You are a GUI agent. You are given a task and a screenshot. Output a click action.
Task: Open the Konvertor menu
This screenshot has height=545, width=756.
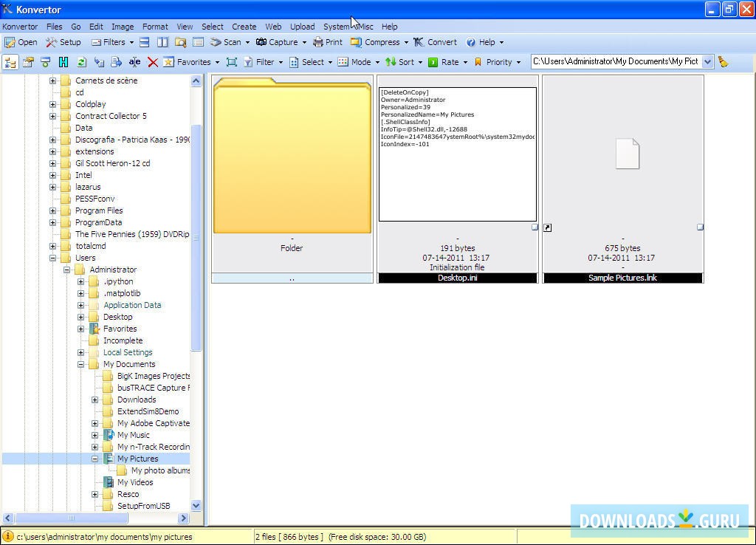pos(20,27)
